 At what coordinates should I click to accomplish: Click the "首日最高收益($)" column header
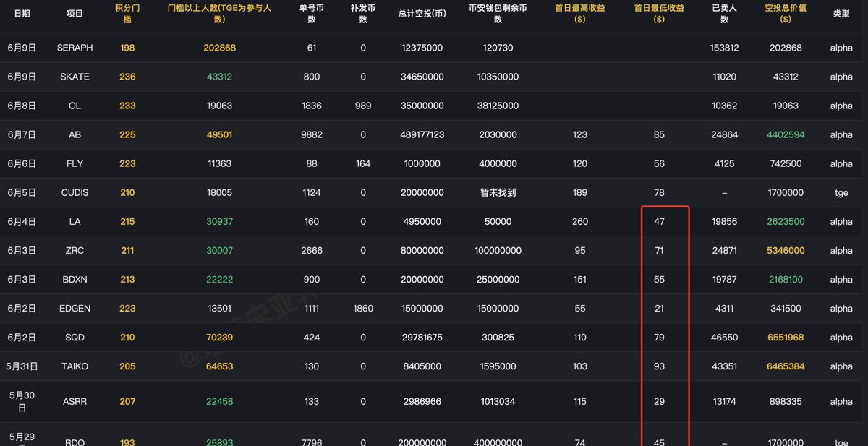[579, 14]
